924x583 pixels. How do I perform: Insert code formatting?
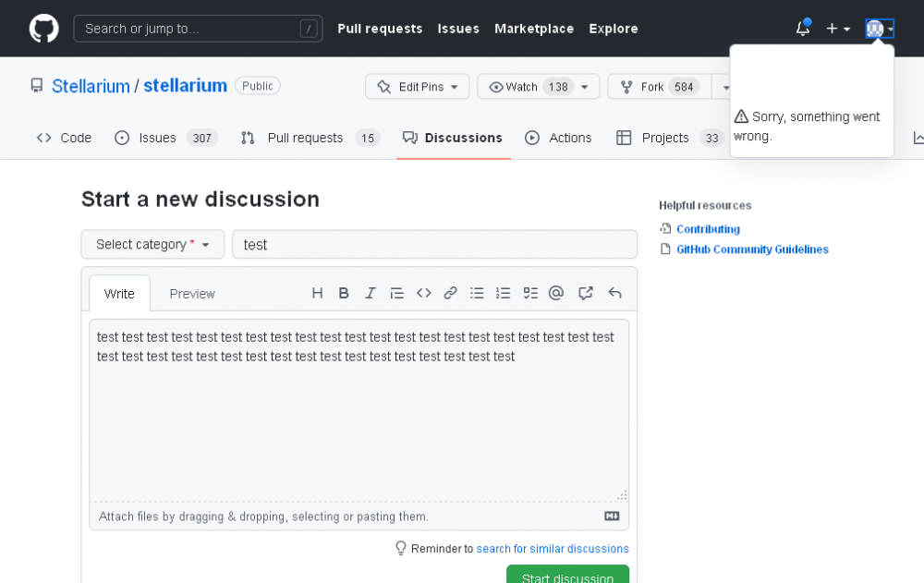424,293
